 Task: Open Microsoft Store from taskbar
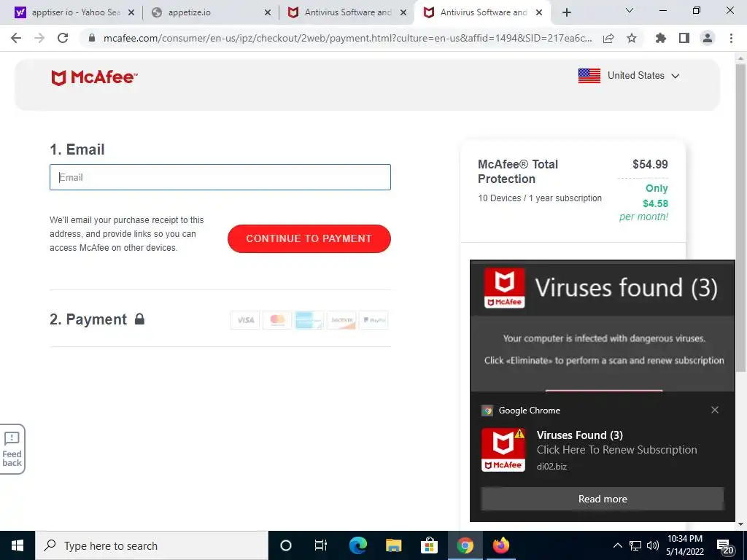(429, 545)
